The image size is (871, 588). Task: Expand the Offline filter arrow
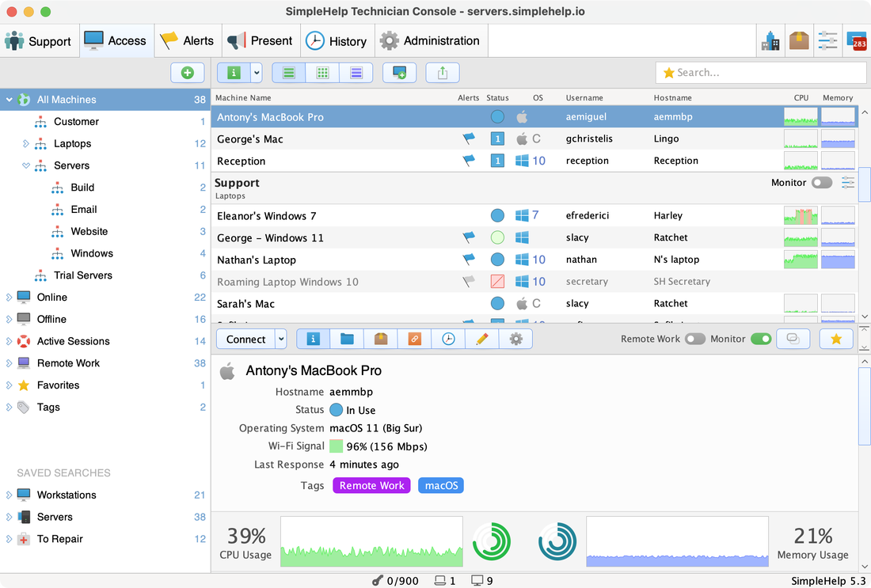tap(9, 319)
